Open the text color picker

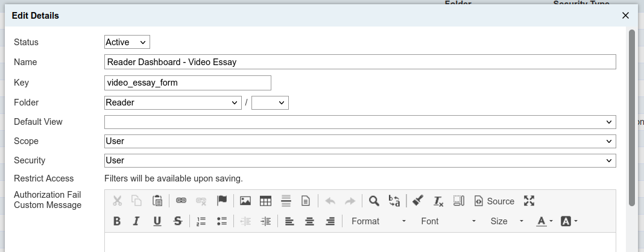pyautogui.click(x=544, y=221)
